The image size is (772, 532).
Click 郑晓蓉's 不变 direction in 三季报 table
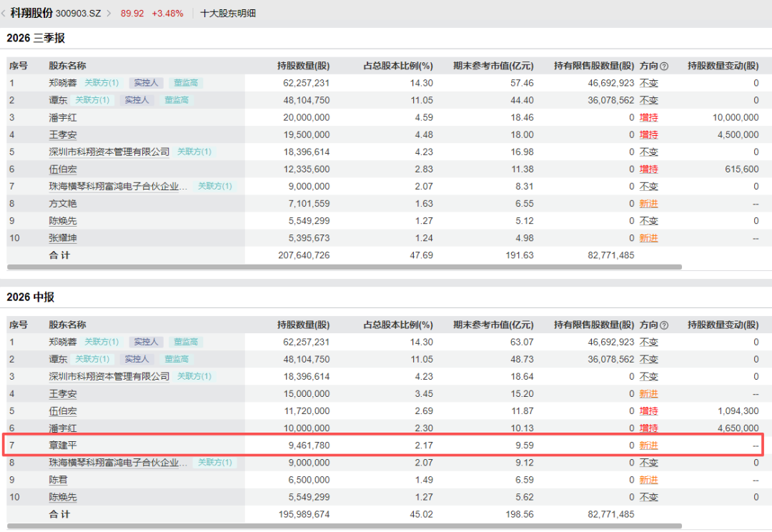648,83
